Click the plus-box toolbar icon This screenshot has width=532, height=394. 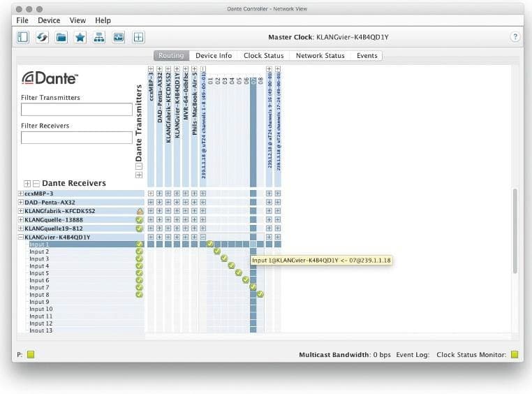tap(138, 37)
